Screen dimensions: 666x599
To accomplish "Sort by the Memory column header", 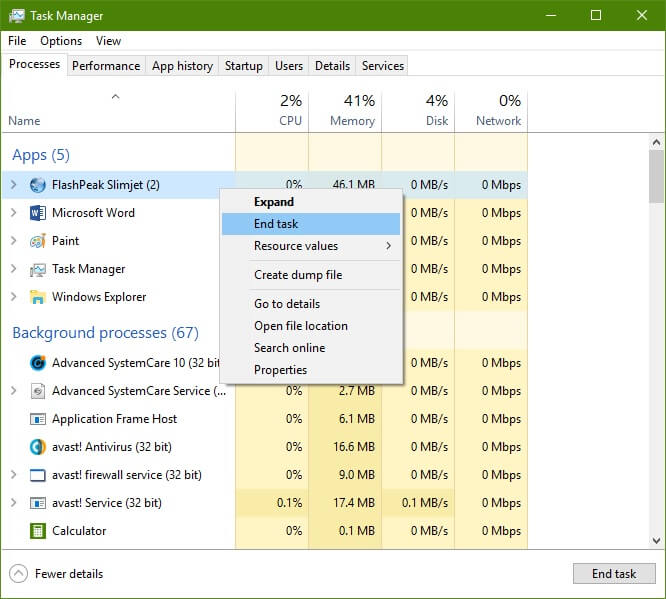I will [345, 111].
